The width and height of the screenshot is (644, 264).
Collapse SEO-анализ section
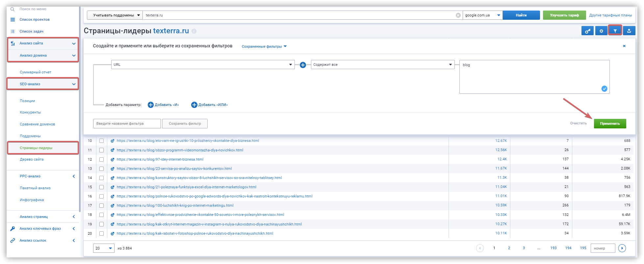coord(74,84)
